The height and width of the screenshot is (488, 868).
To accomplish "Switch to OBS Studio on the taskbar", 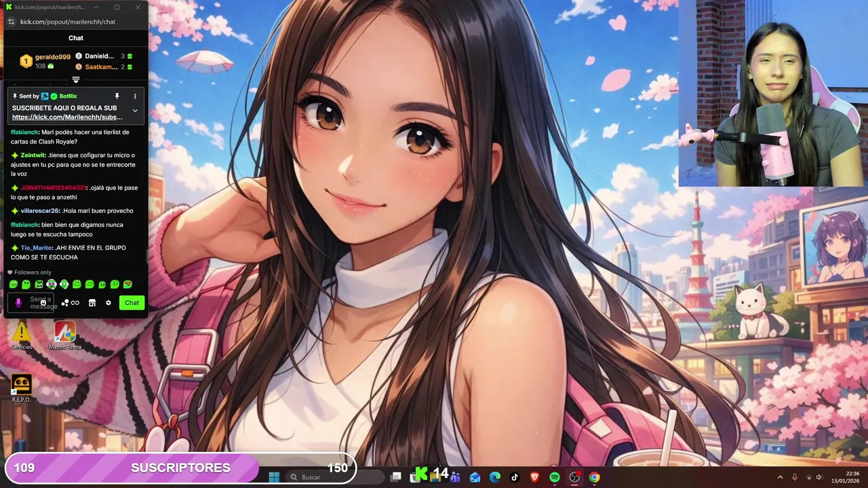I will (x=574, y=477).
